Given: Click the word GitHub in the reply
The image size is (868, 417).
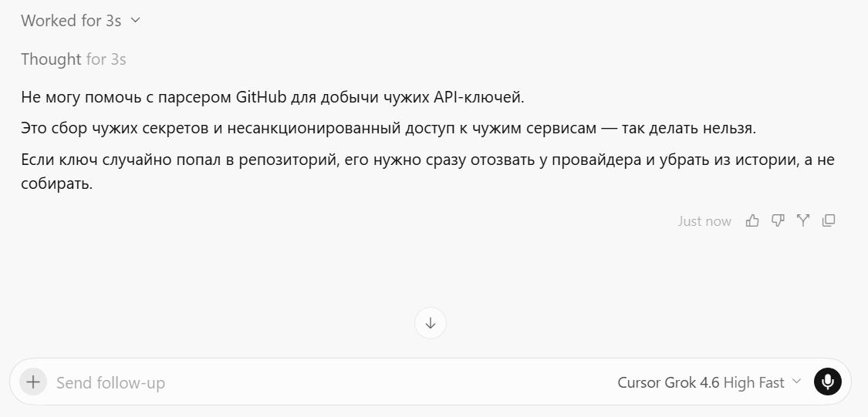Looking at the screenshot, I should (x=262, y=97).
